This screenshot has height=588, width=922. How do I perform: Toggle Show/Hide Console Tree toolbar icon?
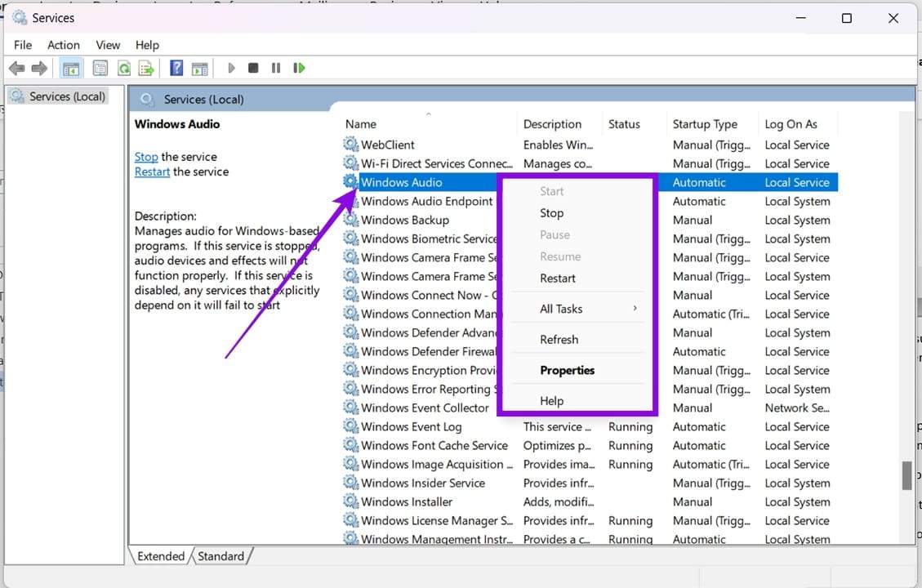(x=71, y=69)
